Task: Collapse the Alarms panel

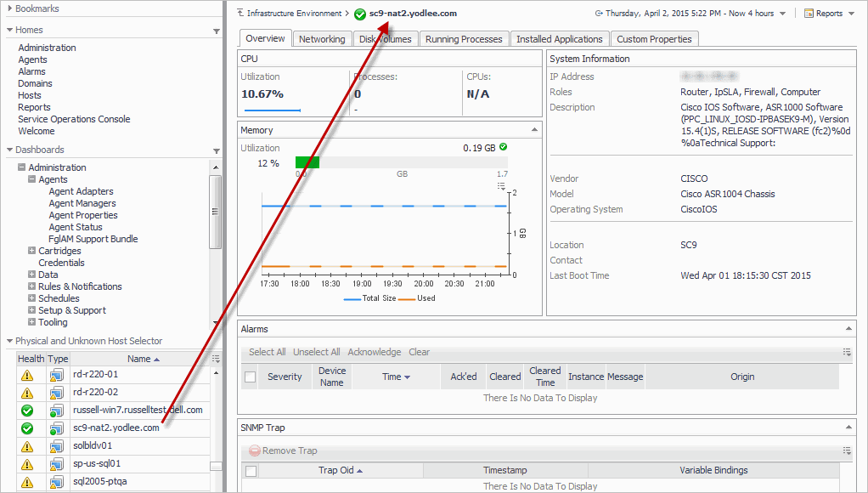Action: point(848,328)
